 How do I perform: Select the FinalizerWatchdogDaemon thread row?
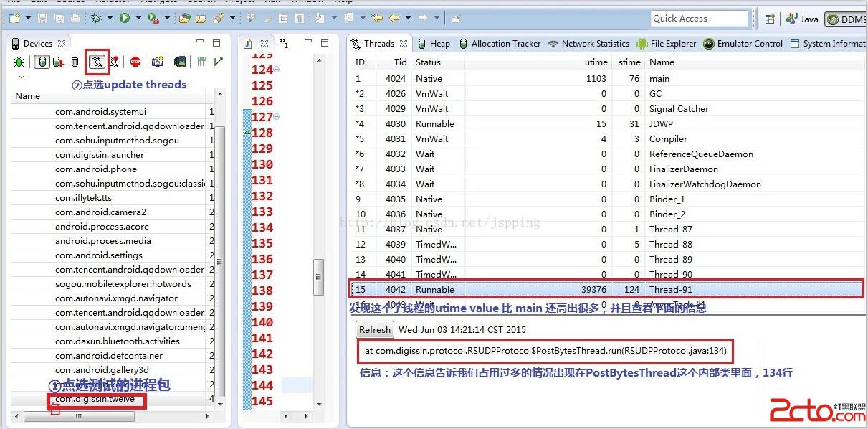(x=607, y=184)
